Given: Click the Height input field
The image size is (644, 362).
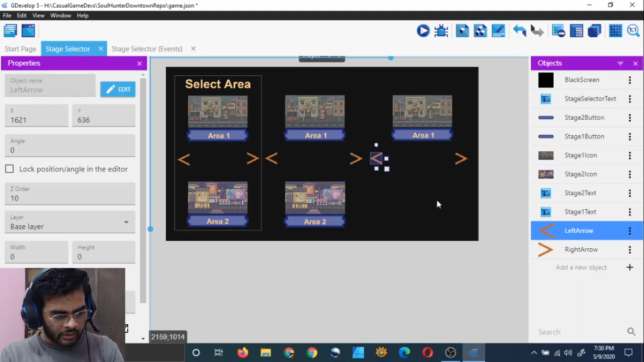Looking at the screenshot, I should click(x=104, y=252).
